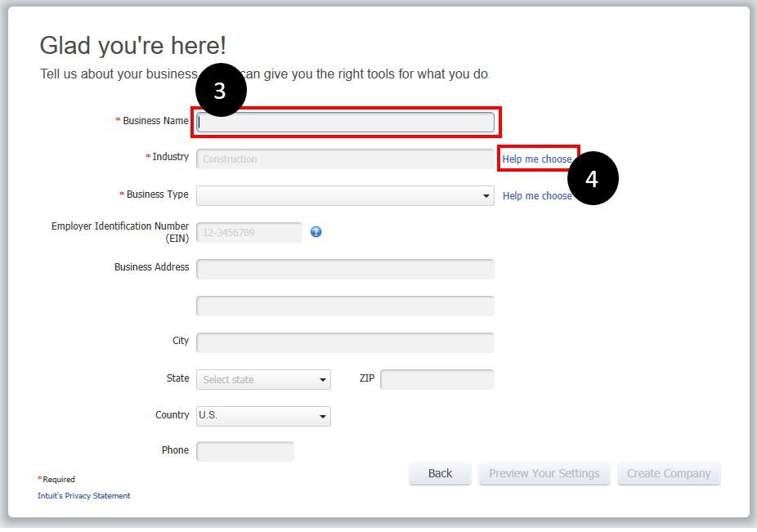Focus the City input field

tap(345, 342)
